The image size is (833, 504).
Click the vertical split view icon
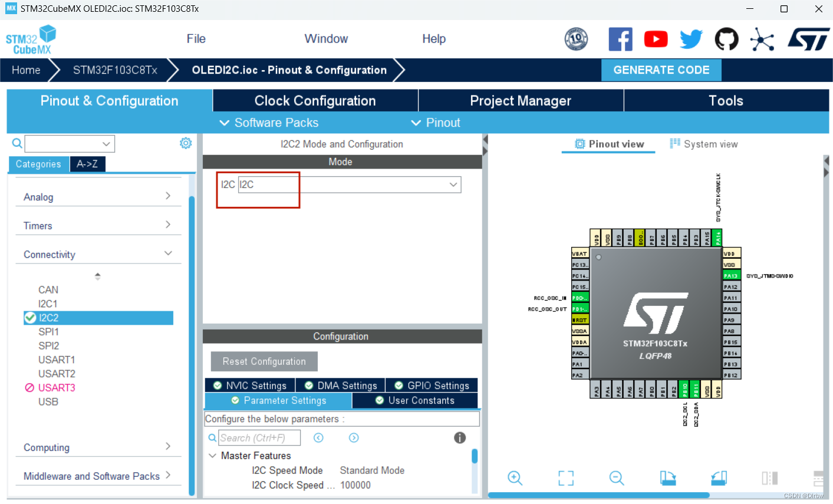(x=769, y=478)
